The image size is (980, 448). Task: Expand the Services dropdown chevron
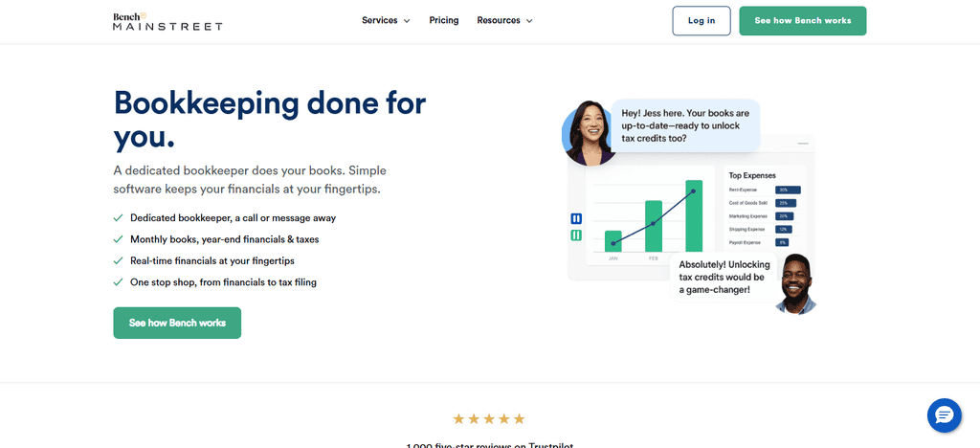pyautogui.click(x=407, y=21)
